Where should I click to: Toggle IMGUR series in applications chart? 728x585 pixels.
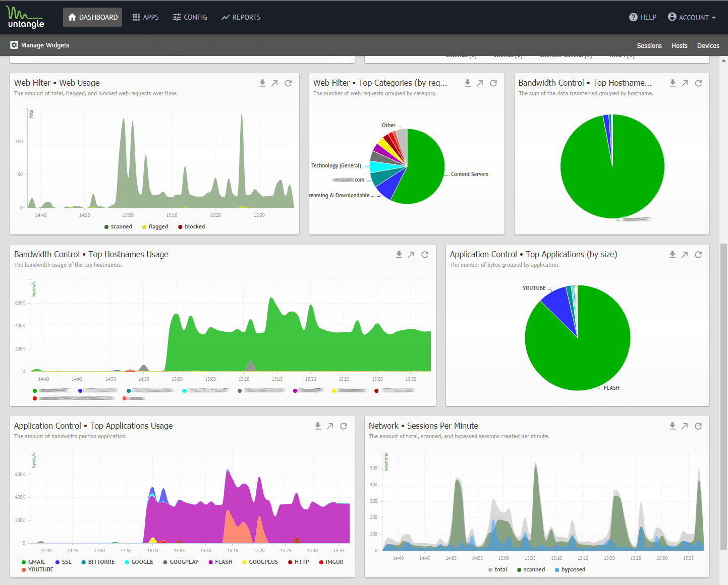point(331,562)
